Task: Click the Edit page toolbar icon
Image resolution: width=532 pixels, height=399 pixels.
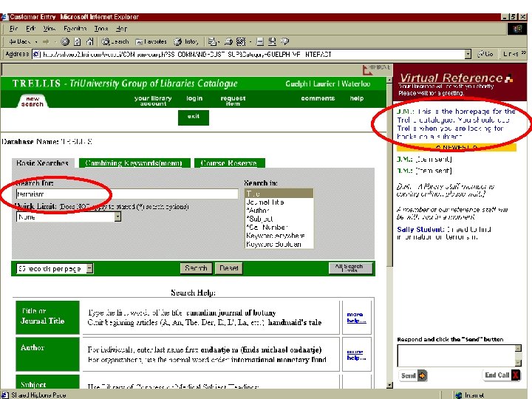Action: tap(241, 41)
